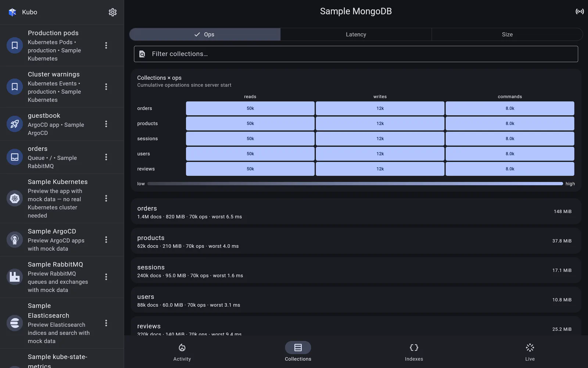588x368 pixels.
Task: Click the 'Sample MongoDB' page title
Action: (x=356, y=11)
